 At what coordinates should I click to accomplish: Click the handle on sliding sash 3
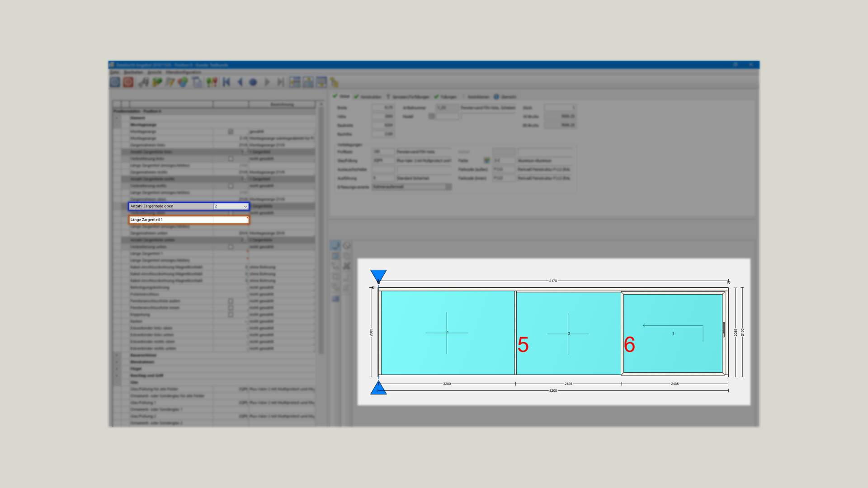tap(724, 329)
